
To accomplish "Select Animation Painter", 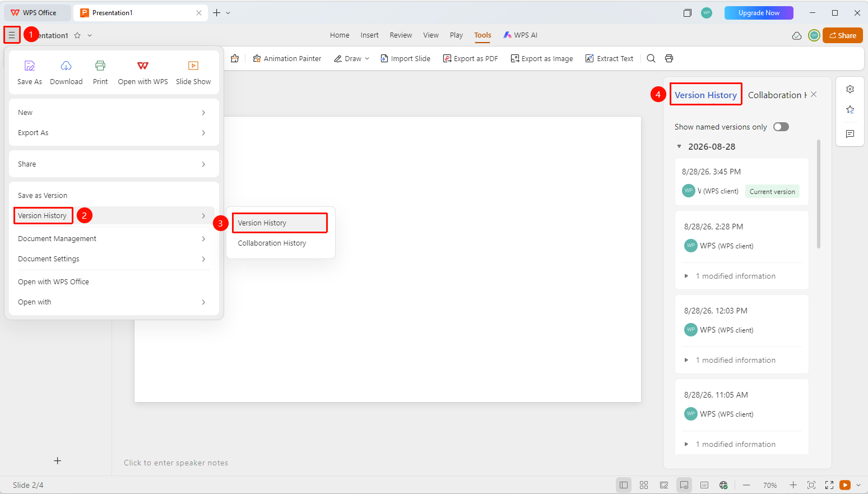I will pos(287,58).
